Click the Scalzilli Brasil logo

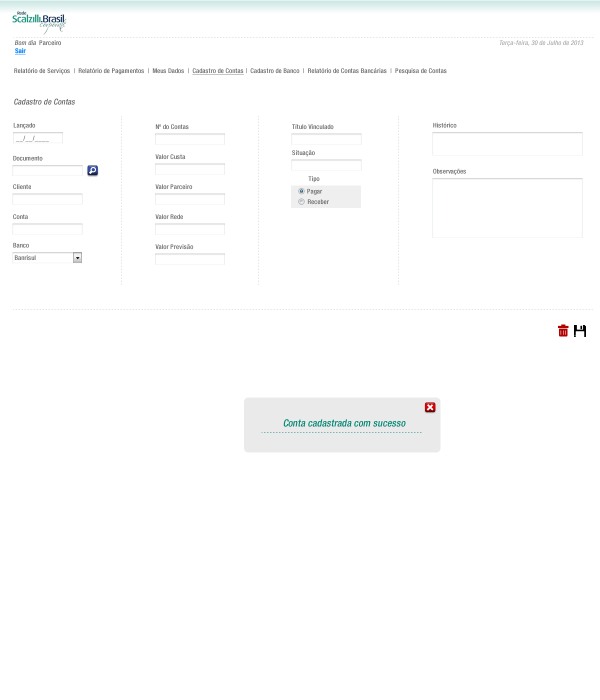[39, 22]
